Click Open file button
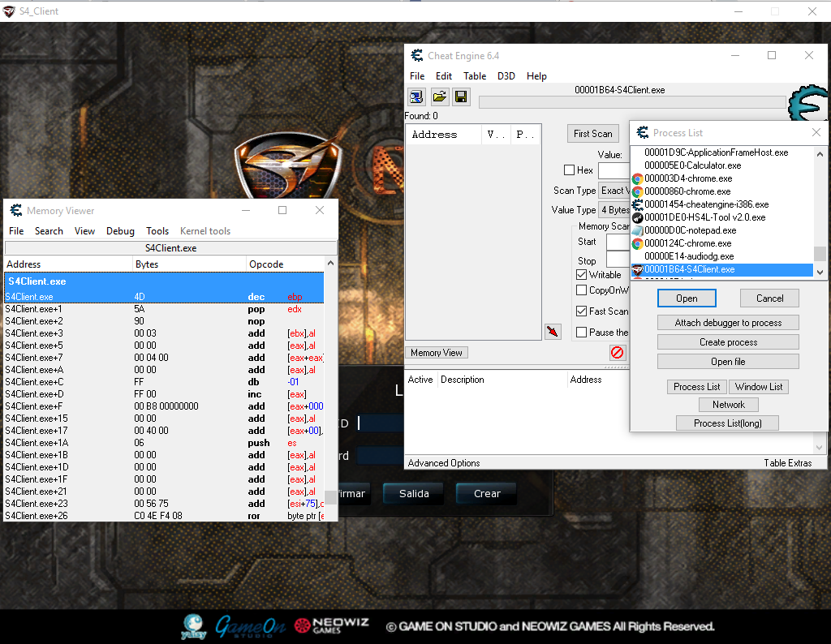 (x=728, y=362)
